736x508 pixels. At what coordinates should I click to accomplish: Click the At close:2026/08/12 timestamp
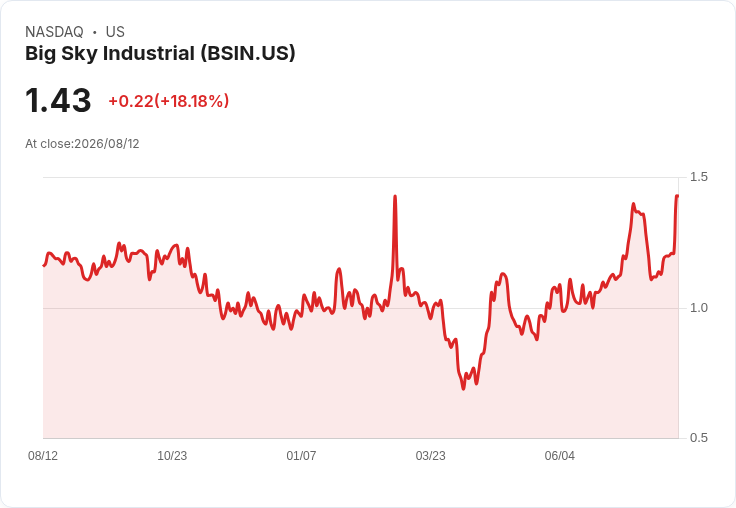click(x=82, y=144)
